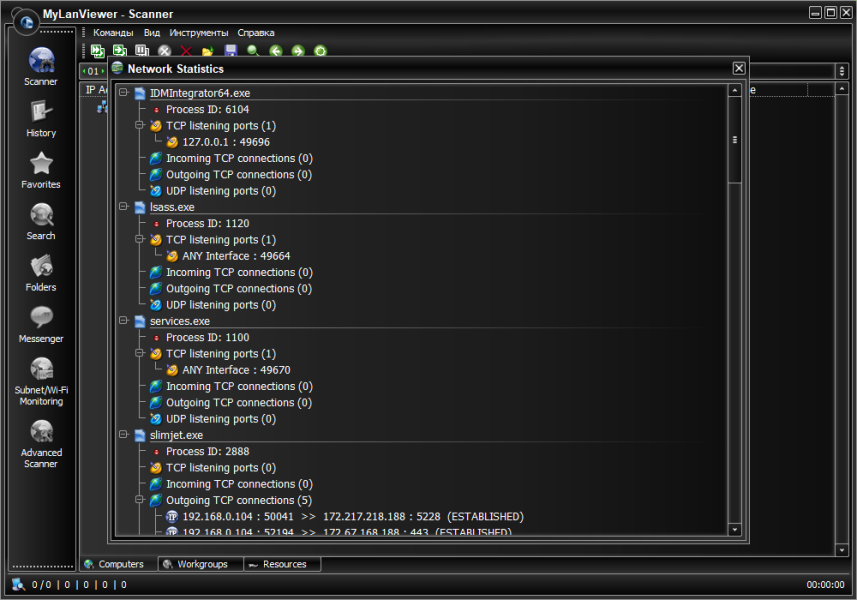Open the Справка menu
Image resolution: width=857 pixels, height=600 pixels.
[256, 33]
